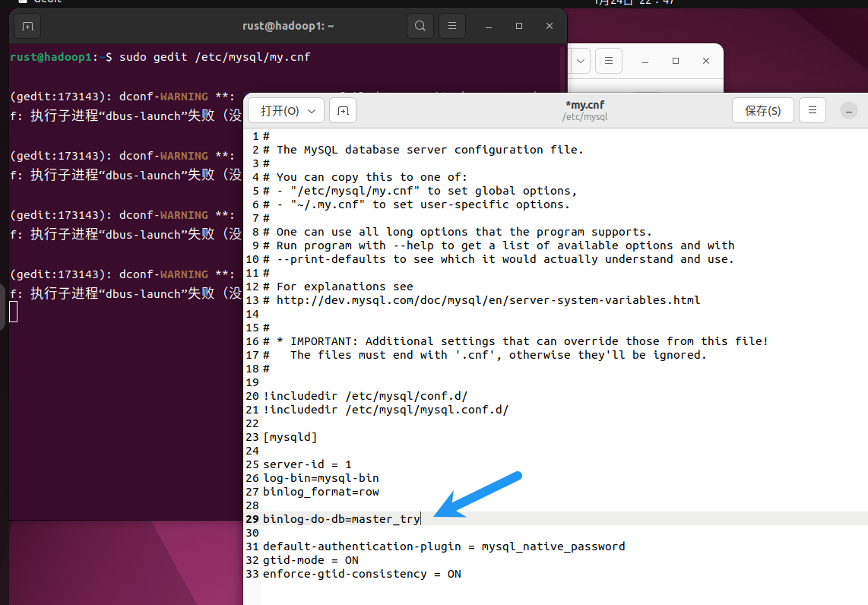Click the line number 30 in gutter
The height and width of the screenshot is (605, 868).
(252, 533)
